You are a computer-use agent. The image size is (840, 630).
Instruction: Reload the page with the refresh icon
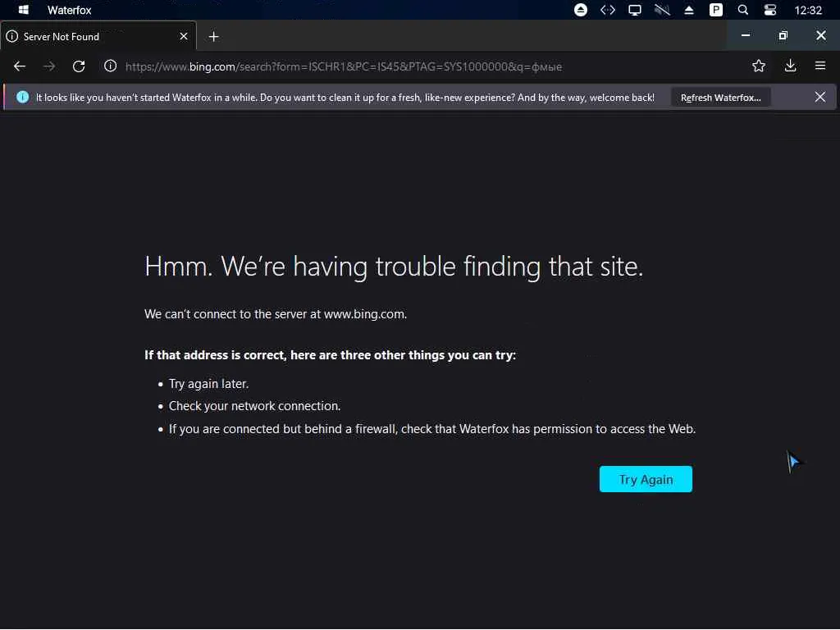(x=79, y=66)
